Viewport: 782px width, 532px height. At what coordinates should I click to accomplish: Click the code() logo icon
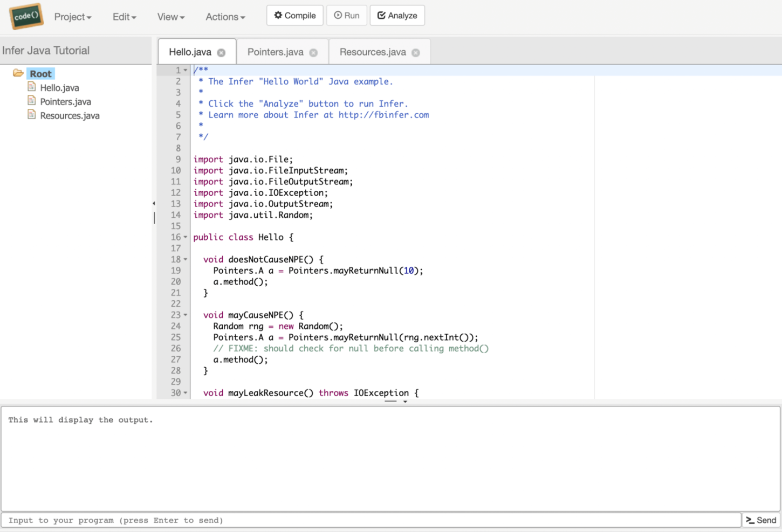pyautogui.click(x=25, y=16)
